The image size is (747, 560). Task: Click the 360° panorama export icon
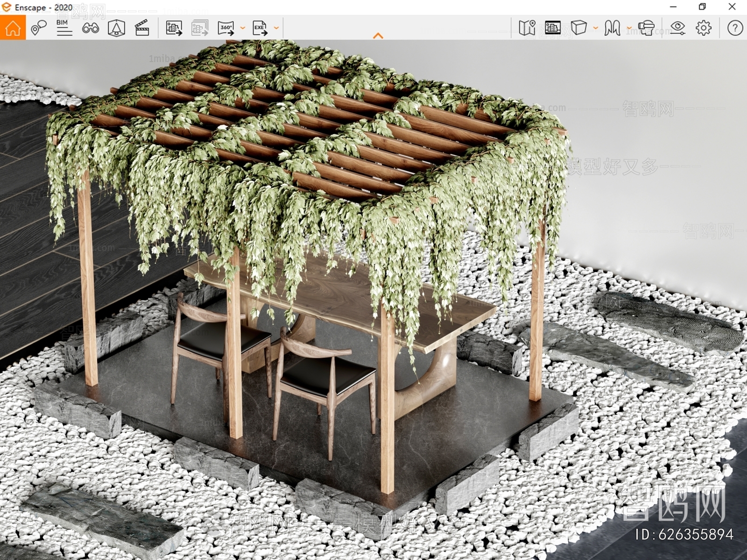[226, 28]
